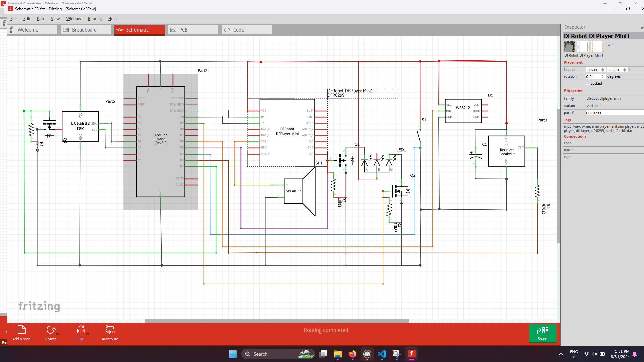Screen dimensions: 644x362
Task: Open the notification bell
Action: (x=635, y=354)
